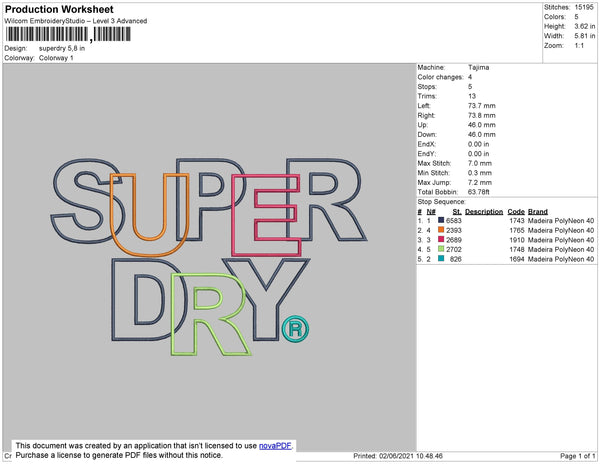
Task: Click thread code 1694
Action: [517, 259]
